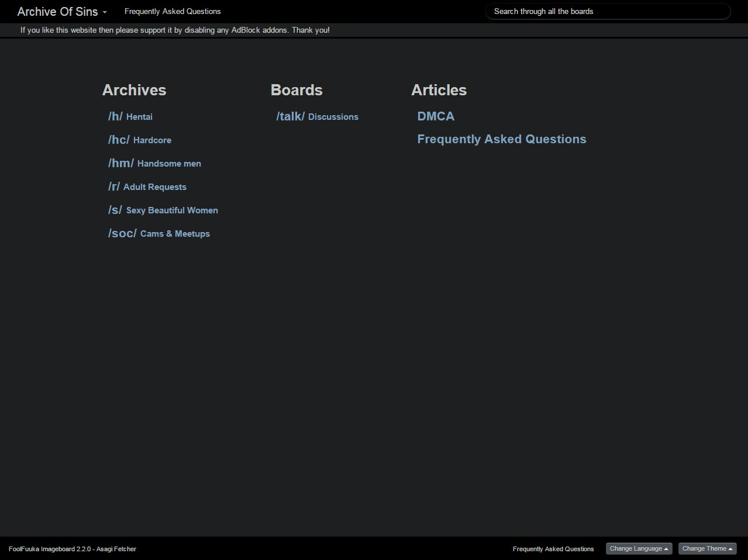Open the Archive Of Sins site dropdown
The width and height of the screenshot is (748, 560).
coord(62,12)
